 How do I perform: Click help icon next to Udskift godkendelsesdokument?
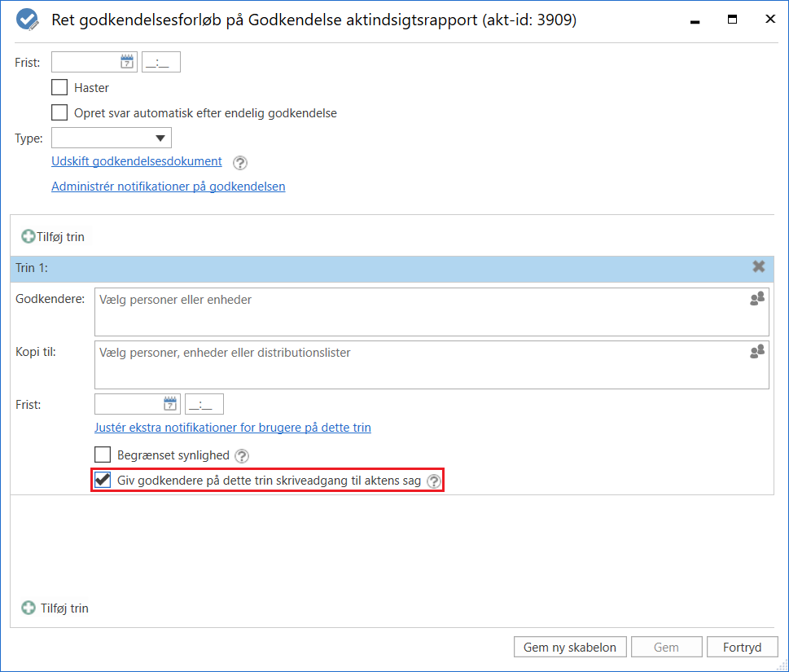pyautogui.click(x=239, y=162)
